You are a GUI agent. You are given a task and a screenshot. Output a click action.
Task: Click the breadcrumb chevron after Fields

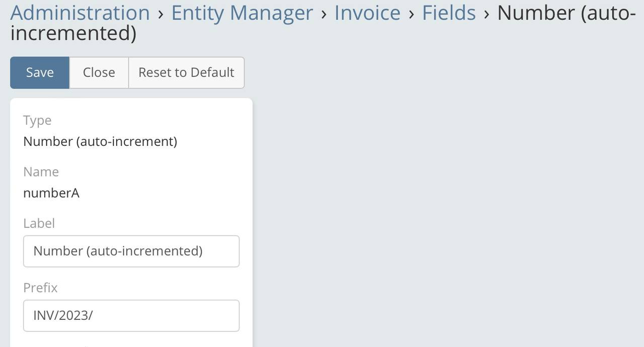(x=487, y=14)
